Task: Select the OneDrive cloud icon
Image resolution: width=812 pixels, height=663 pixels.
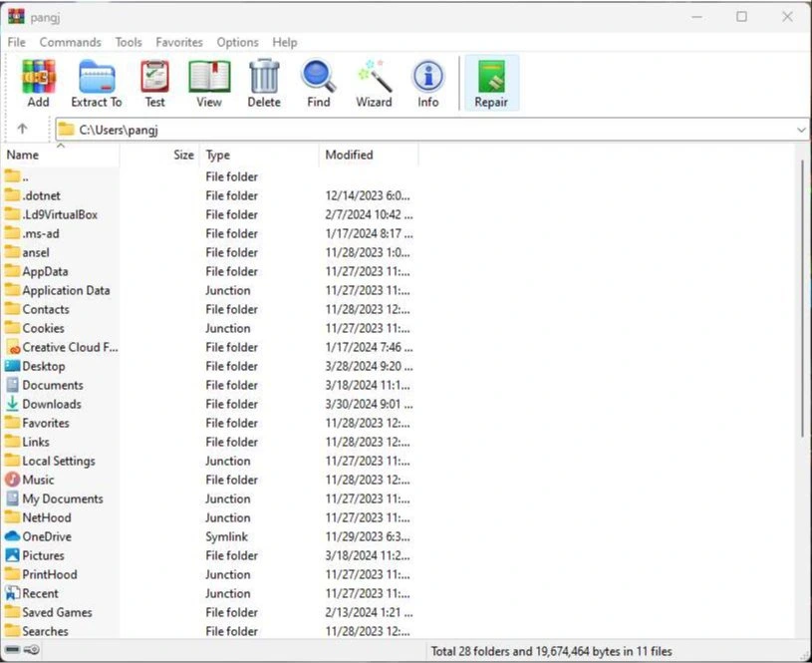Action: 12,536
